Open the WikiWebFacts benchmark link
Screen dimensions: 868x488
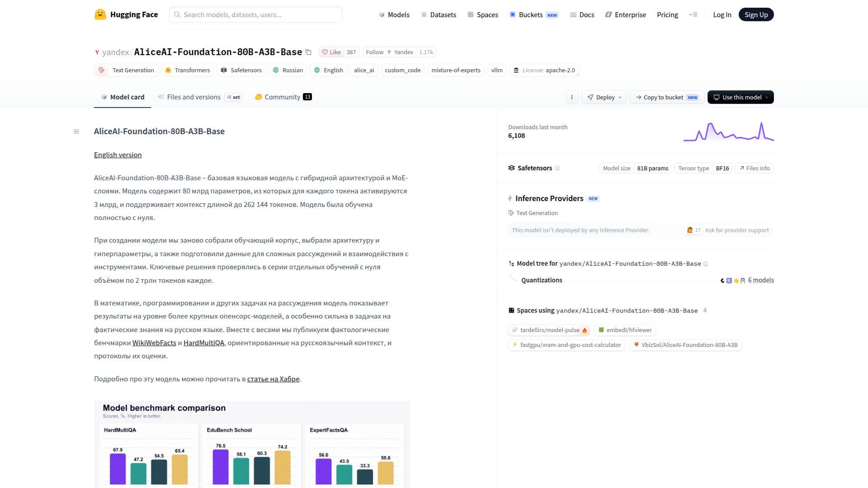point(154,343)
